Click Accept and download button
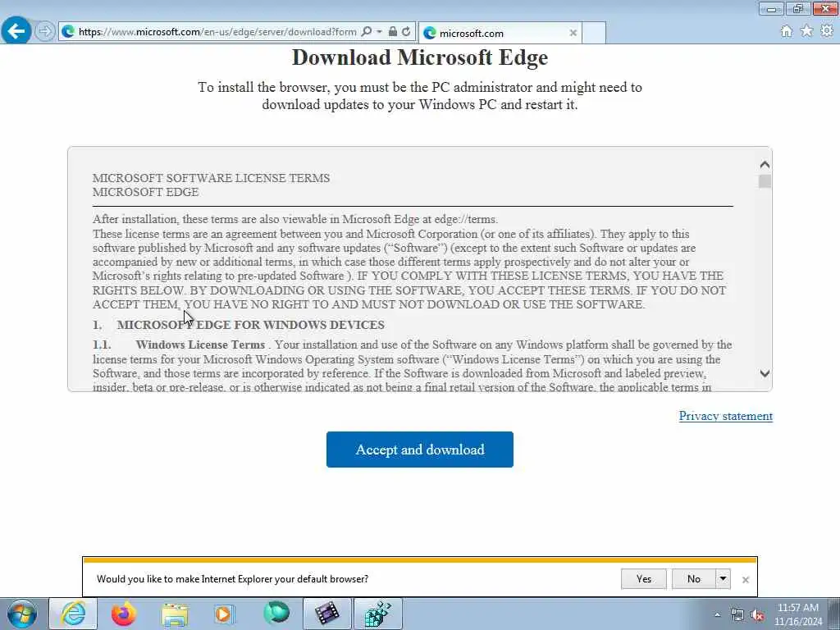Image resolution: width=840 pixels, height=630 pixels. [419, 450]
